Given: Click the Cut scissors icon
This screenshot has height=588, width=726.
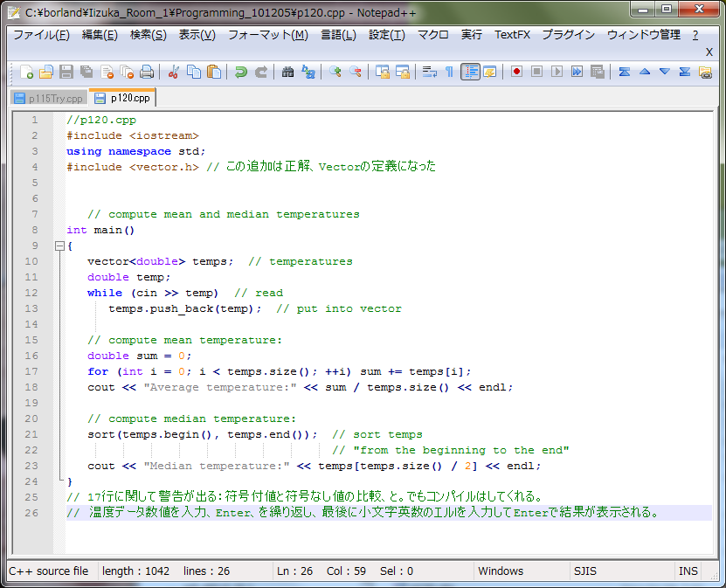Looking at the screenshot, I should [x=174, y=72].
